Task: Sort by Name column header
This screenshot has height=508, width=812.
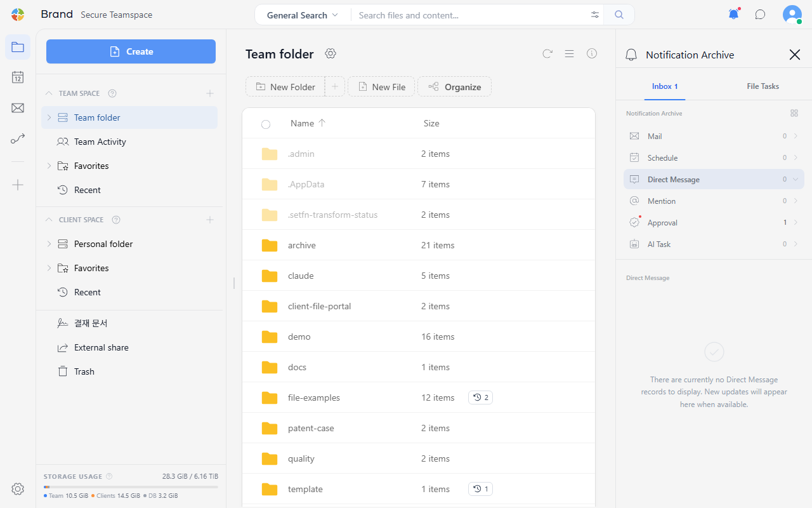Action: click(307, 123)
